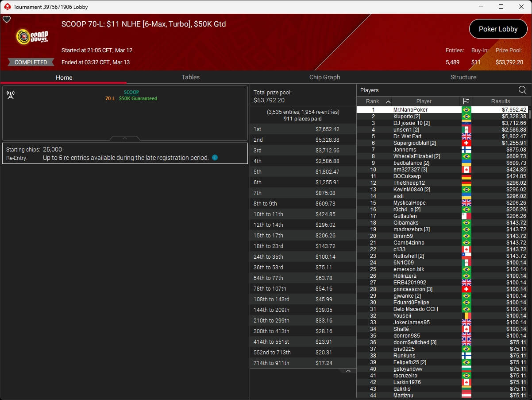Click the broadcast antenna icon
532x400 pixels.
(11, 94)
